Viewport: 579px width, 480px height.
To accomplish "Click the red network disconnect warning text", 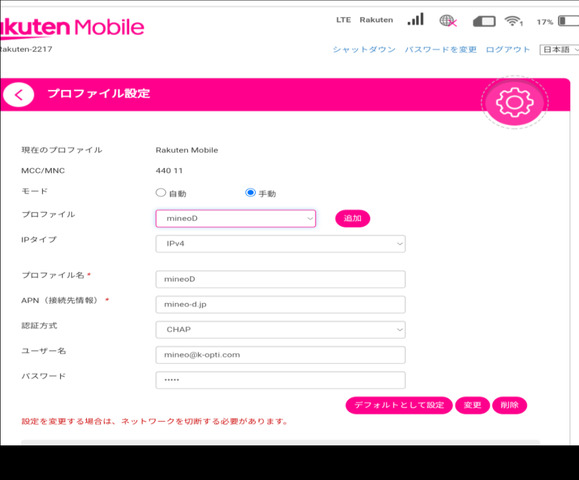I will 155,421.
